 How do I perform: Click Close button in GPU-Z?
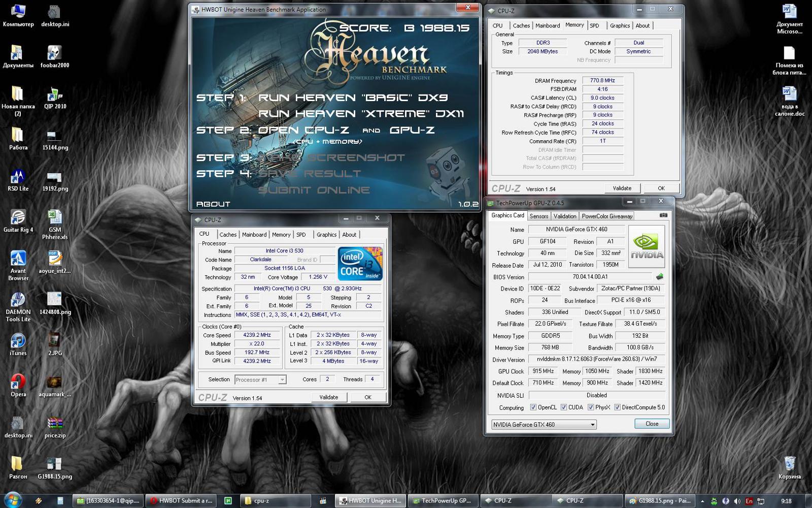click(x=652, y=424)
